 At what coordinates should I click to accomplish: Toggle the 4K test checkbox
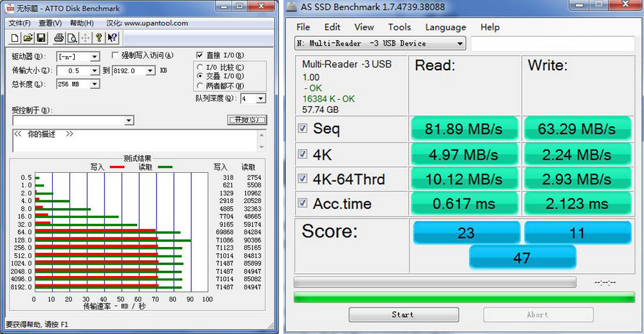coord(303,154)
